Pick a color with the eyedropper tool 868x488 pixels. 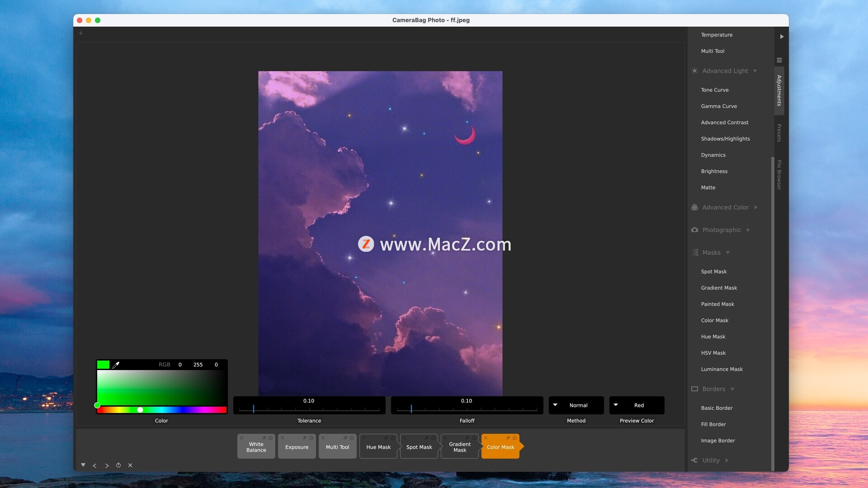[x=116, y=365]
